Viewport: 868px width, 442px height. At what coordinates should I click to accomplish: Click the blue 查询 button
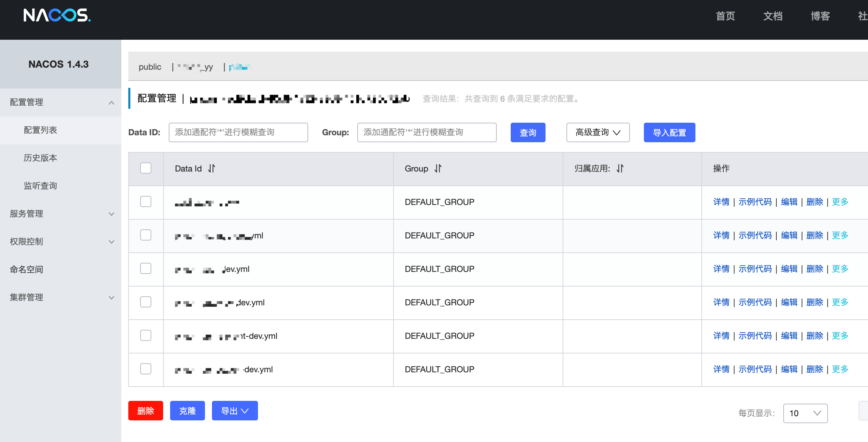528,132
